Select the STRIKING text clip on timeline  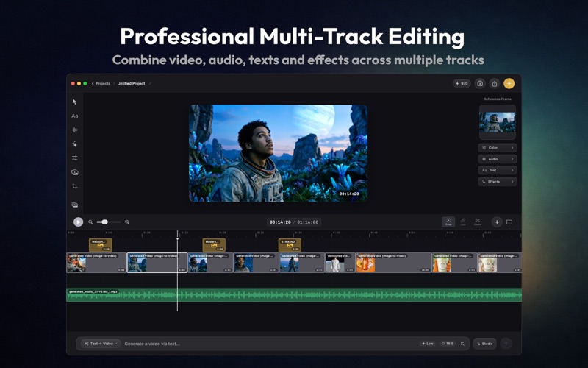[x=290, y=245]
